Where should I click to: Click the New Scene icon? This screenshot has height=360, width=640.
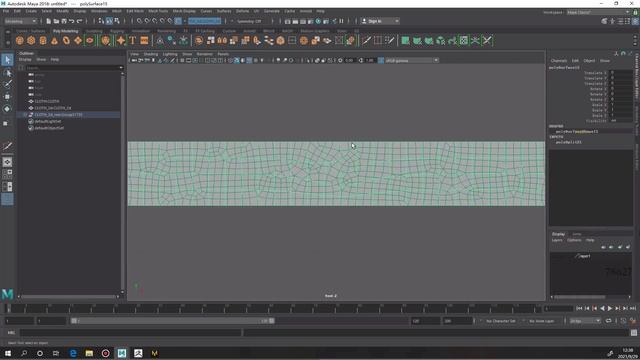pos(49,21)
